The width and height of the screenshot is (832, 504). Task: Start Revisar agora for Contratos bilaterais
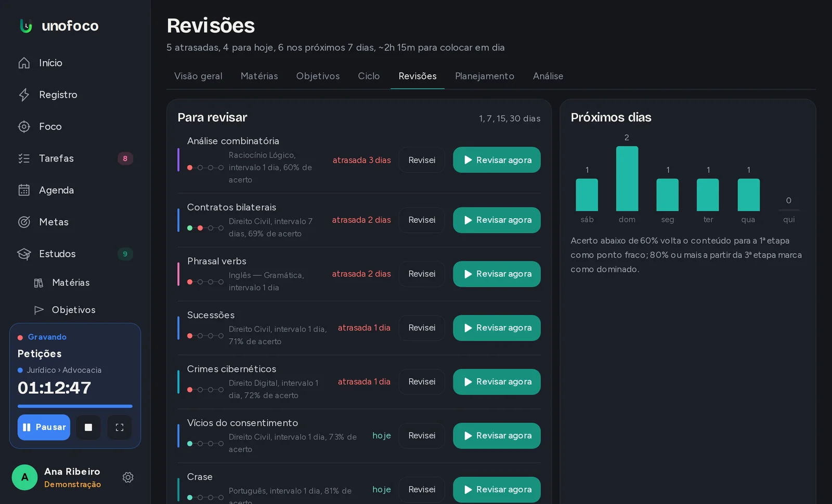[x=497, y=220]
